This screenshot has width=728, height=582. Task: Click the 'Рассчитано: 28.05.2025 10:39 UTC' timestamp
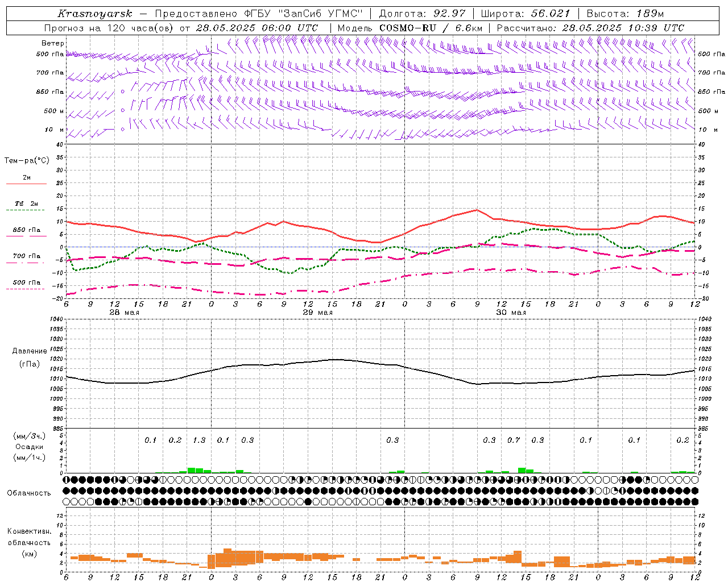[x=590, y=28]
